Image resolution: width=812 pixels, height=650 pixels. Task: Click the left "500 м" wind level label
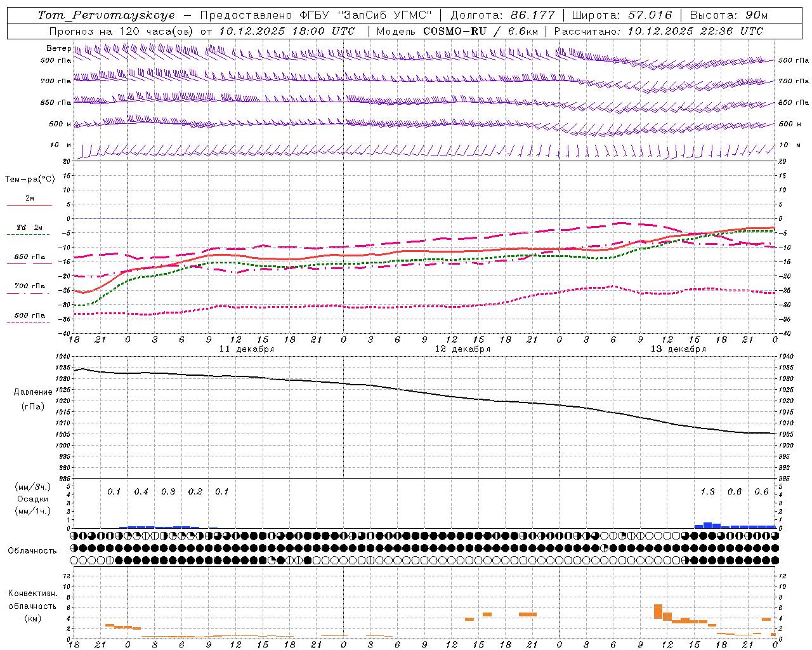pyautogui.click(x=60, y=124)
